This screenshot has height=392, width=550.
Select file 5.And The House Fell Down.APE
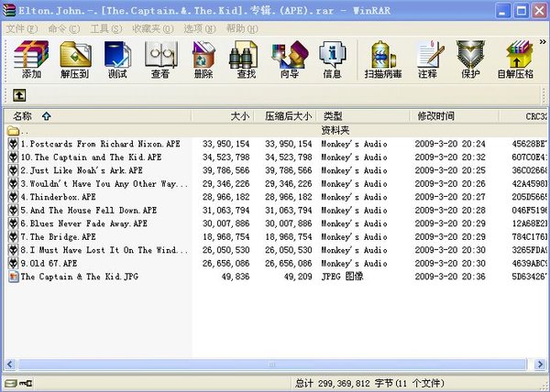pyautogui.click(x=89, y=211)
